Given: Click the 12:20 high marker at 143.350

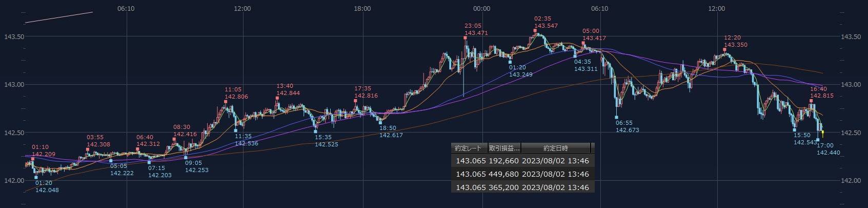Looking at the screenshot, I should 725,49.
